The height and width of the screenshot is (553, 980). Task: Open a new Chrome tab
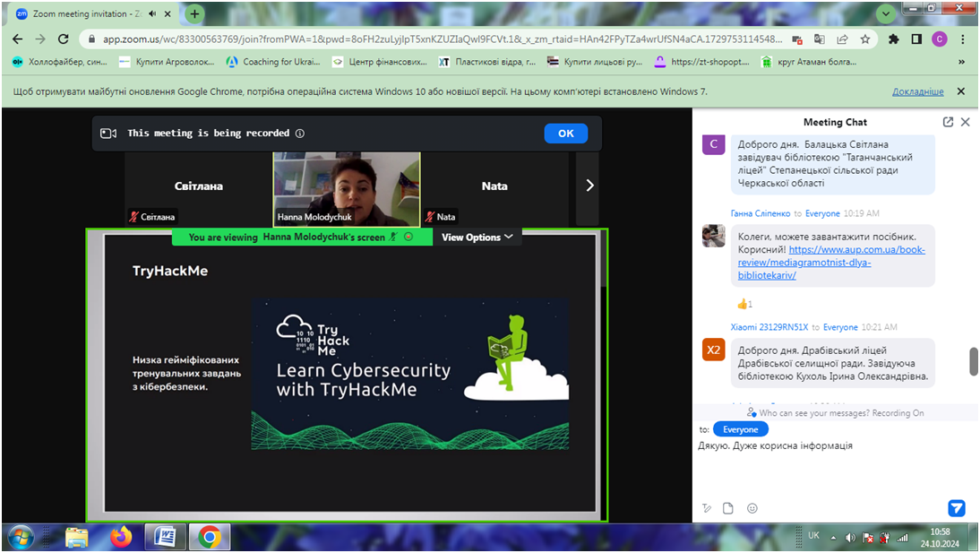[194, 13]
